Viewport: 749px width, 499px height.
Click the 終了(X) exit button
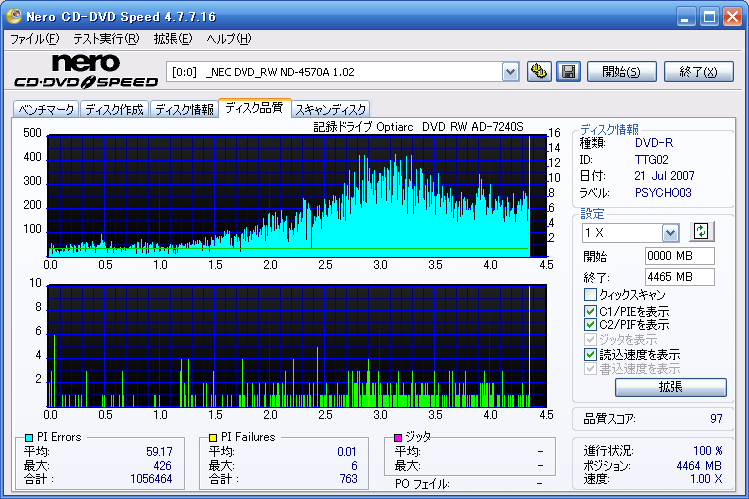coord(698,72)
